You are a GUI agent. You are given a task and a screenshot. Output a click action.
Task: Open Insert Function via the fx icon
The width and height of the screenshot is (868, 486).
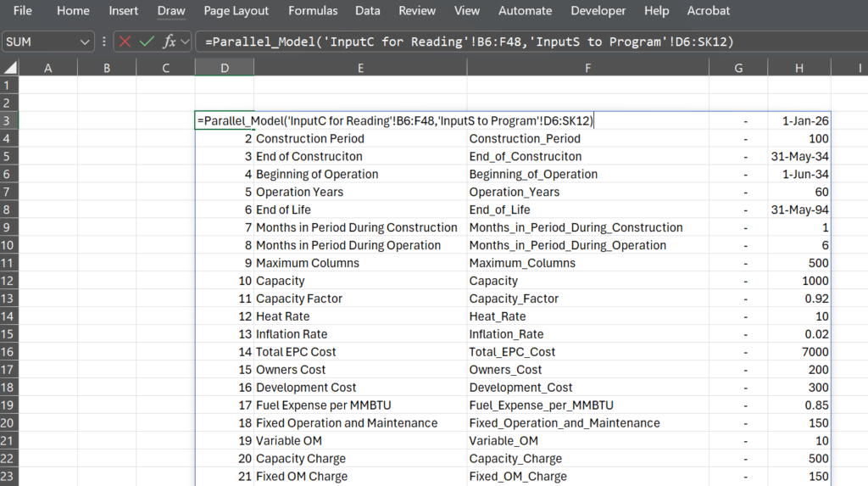tap(169, 42)
